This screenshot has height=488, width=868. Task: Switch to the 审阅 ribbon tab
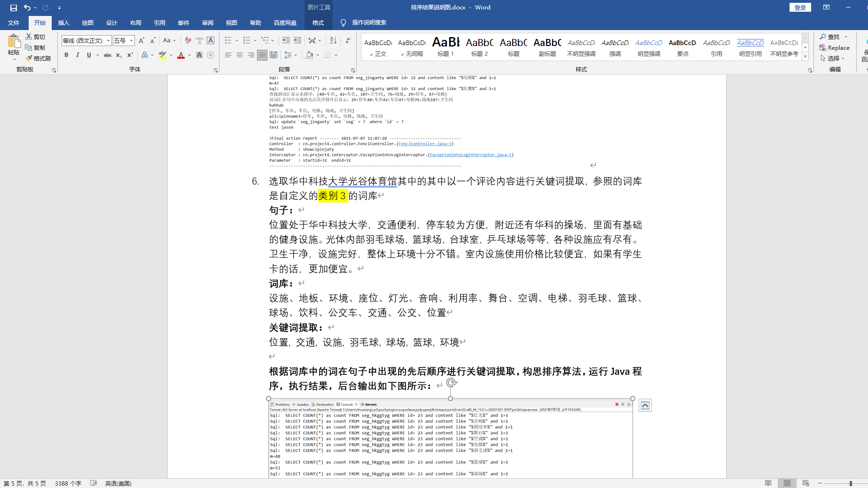point(208,23)
